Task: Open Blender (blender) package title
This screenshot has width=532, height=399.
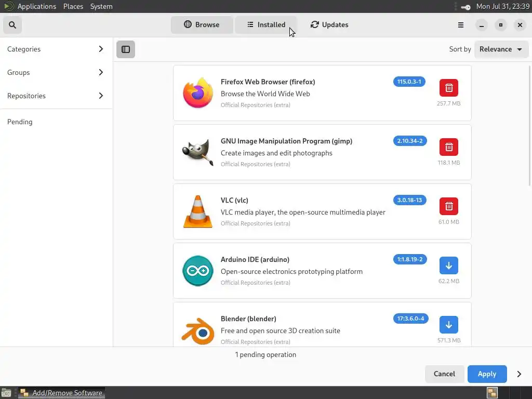Action: pyautogui.click(x=248, y=318)
